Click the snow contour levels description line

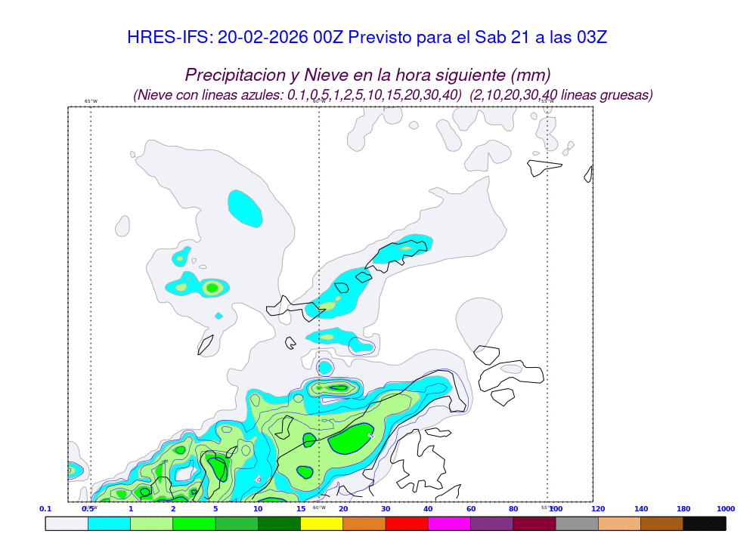[x=393, y=95]
